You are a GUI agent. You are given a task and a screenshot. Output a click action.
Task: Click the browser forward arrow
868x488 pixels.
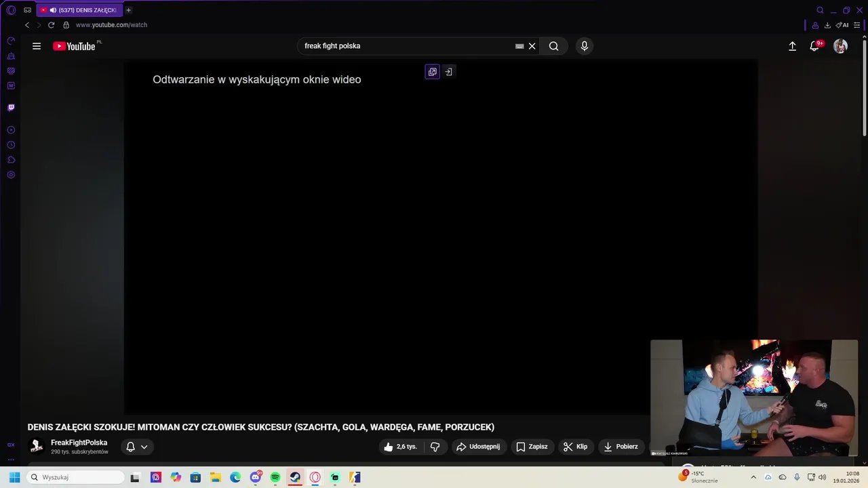pyautogui.click(x=39, y=25)
